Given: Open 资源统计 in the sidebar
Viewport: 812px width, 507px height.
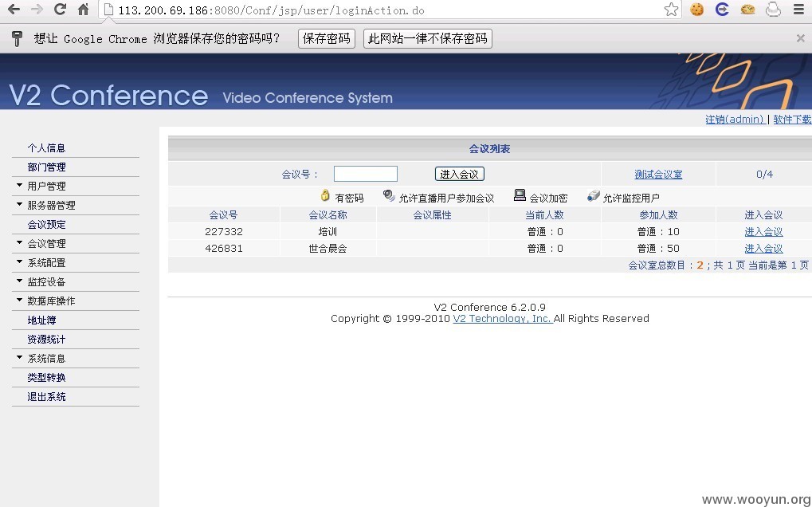Looking at the screenshot, I should coord(46,340).
